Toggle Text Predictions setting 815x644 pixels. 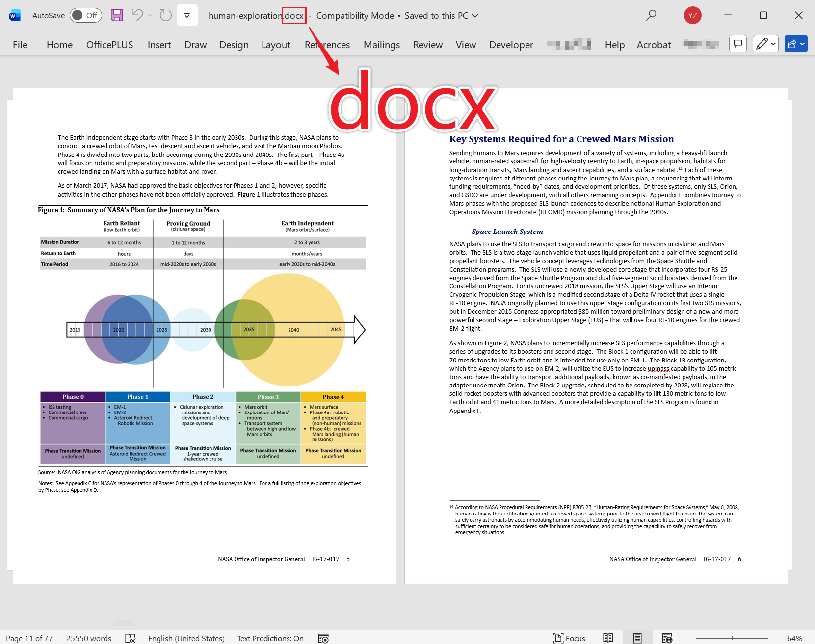coord(270,638)
